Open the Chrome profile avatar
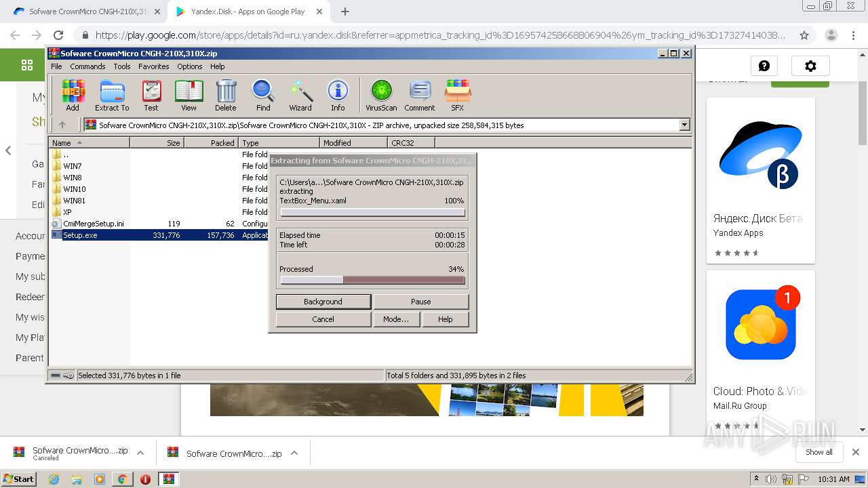 click(831, 35)
